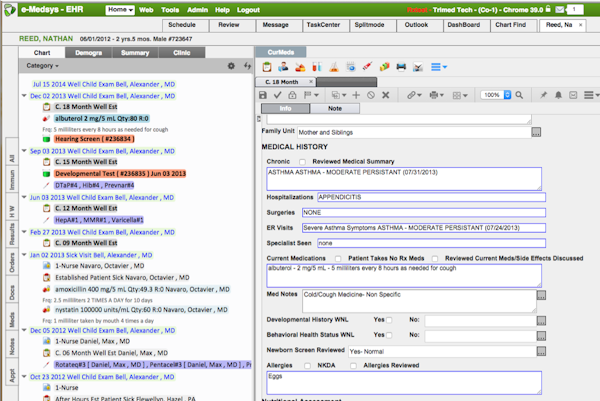Open the mail envelope icon in top header
This screenshot has height=401, width=600.
[560, 10]
